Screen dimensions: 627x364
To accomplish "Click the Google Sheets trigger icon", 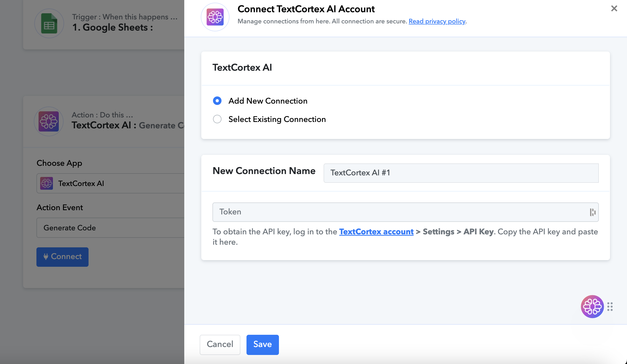I will pos(49,23).
